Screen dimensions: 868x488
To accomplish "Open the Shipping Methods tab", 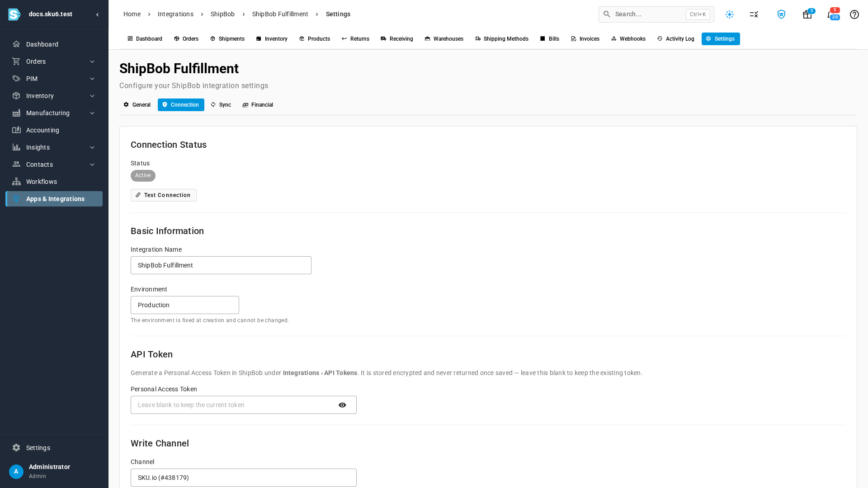I will click(502, 39).
